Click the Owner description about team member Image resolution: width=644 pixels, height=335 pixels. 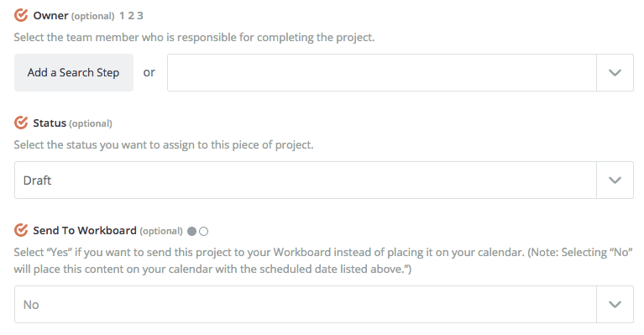[x=194, y=37]
